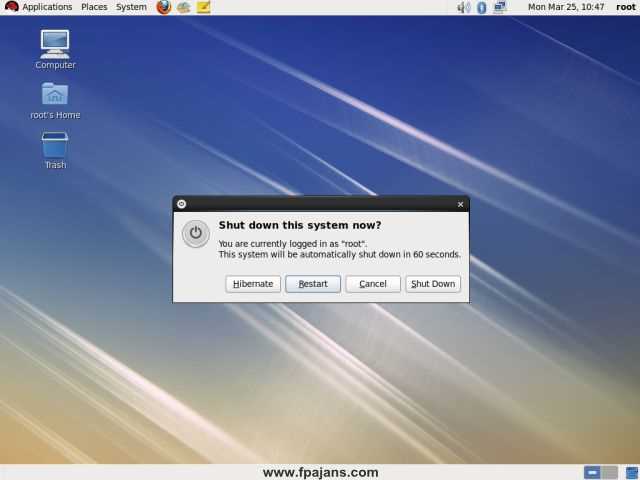Click the network connection tray icon
This screenshot has height=480, width=640.
pos(500,7)
